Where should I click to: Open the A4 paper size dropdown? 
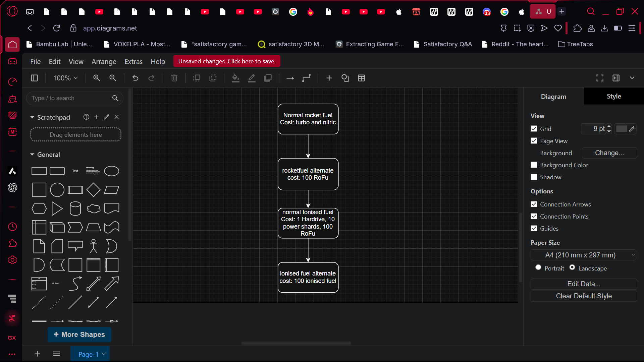pyautogui.click(x=583, y=255)
